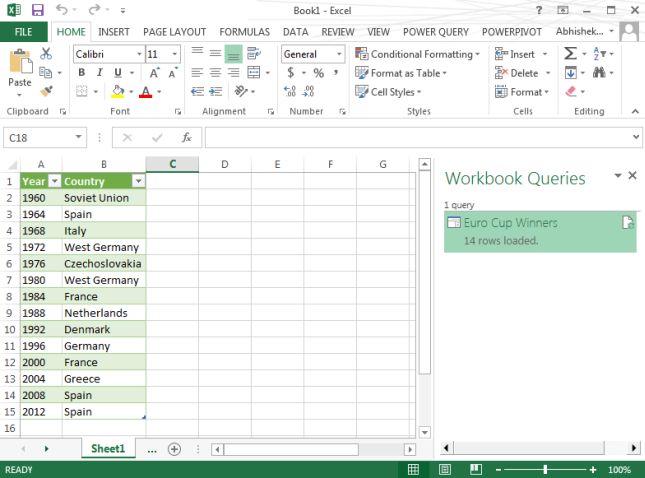Click Format as Table button
The width and height of the screenshot is (645, 478).
click(x=401, y=73)
